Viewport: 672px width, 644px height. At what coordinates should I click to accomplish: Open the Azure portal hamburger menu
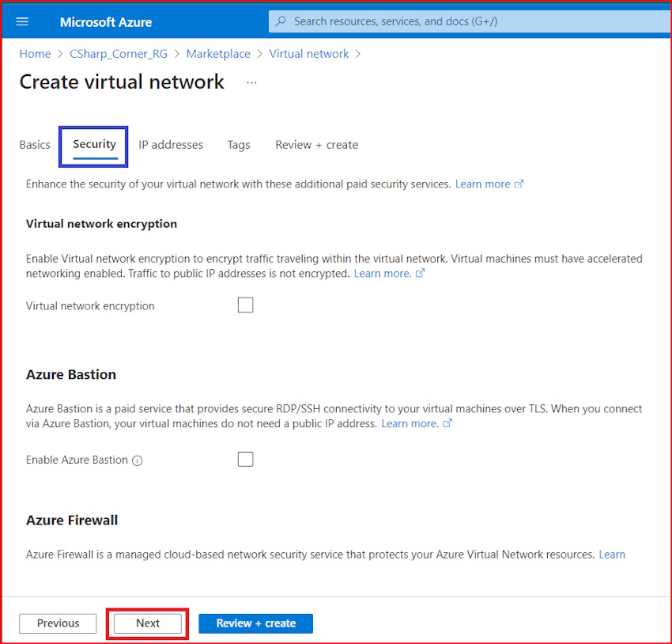[x=21, y=21]
